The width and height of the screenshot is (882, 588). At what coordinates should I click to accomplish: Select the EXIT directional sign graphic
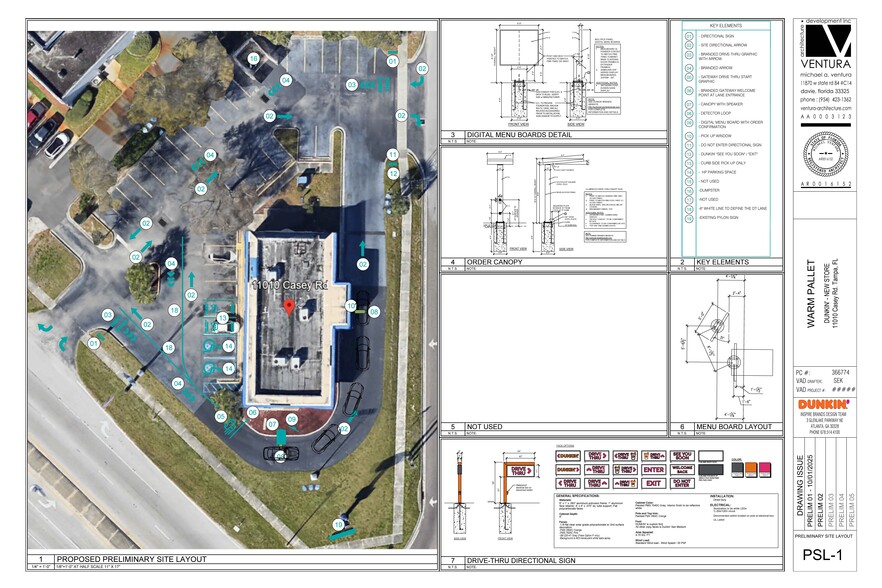[653, 483]
